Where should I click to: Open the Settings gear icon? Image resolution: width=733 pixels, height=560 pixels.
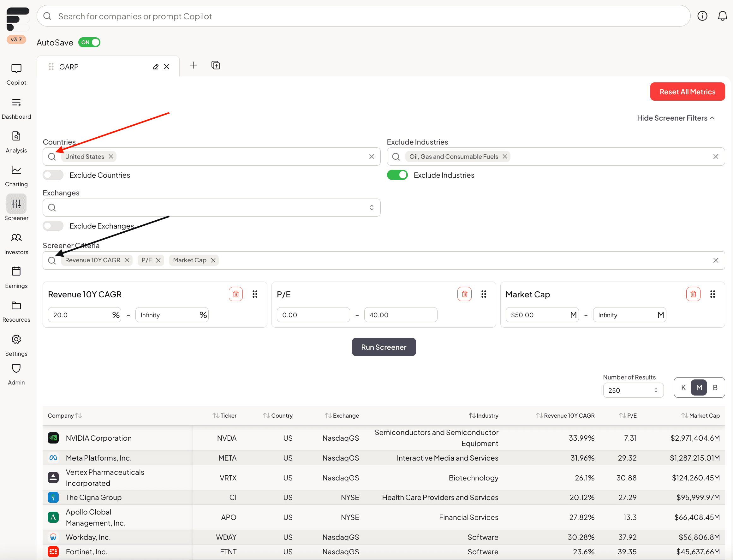pyautogui.click(x=16, y=339)
